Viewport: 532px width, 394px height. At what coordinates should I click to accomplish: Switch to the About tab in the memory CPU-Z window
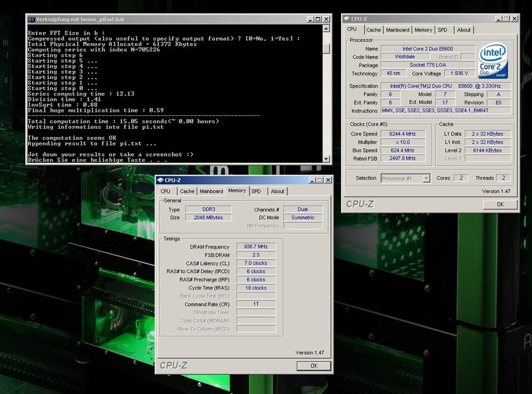click(x=277, y=191)
